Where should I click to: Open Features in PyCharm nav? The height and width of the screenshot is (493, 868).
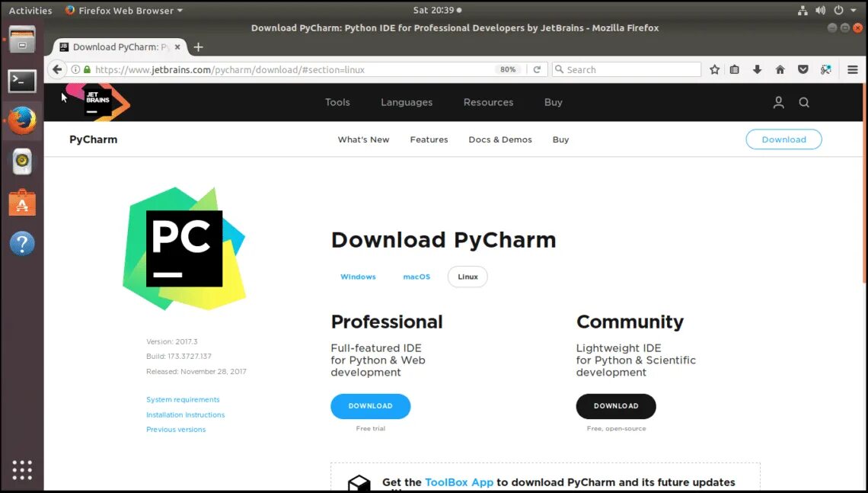(429, 139)
